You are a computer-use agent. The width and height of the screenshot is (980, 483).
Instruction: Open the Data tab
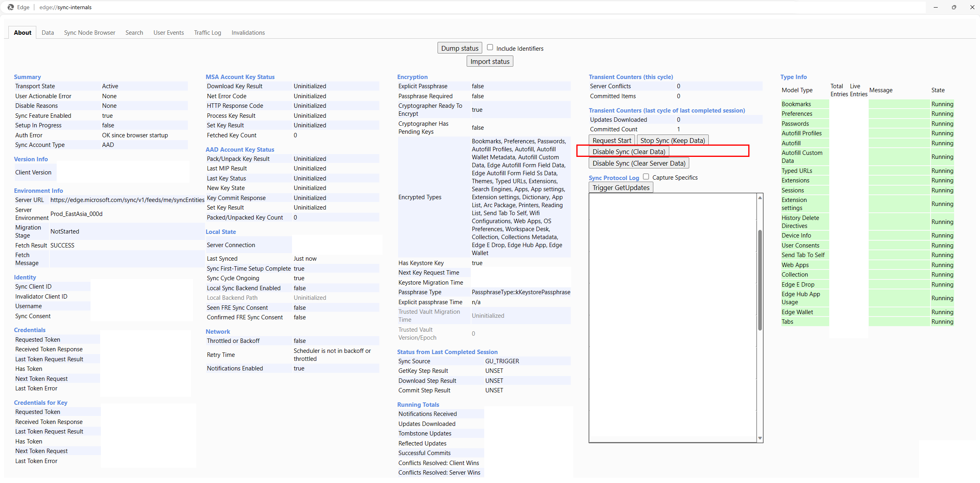(x=47, y=33)
